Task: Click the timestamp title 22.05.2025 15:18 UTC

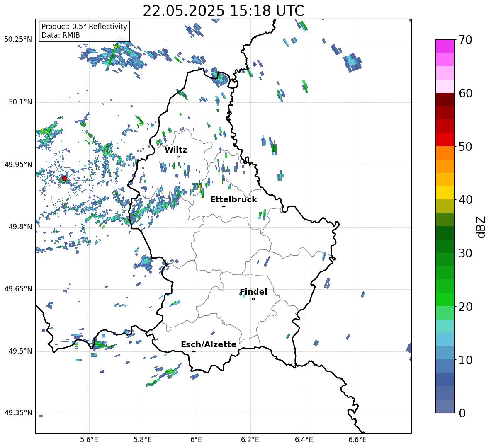Action: pos(223,11)
